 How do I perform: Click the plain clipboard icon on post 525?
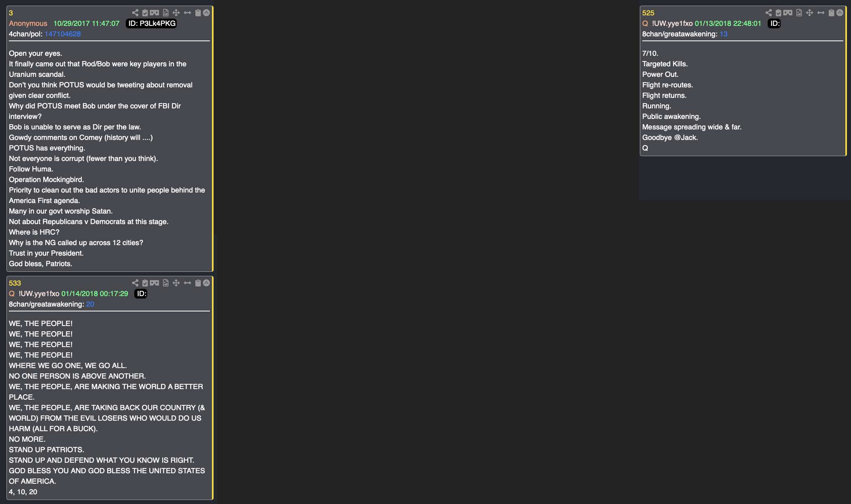pyautogui.click(x=831, y=13)
